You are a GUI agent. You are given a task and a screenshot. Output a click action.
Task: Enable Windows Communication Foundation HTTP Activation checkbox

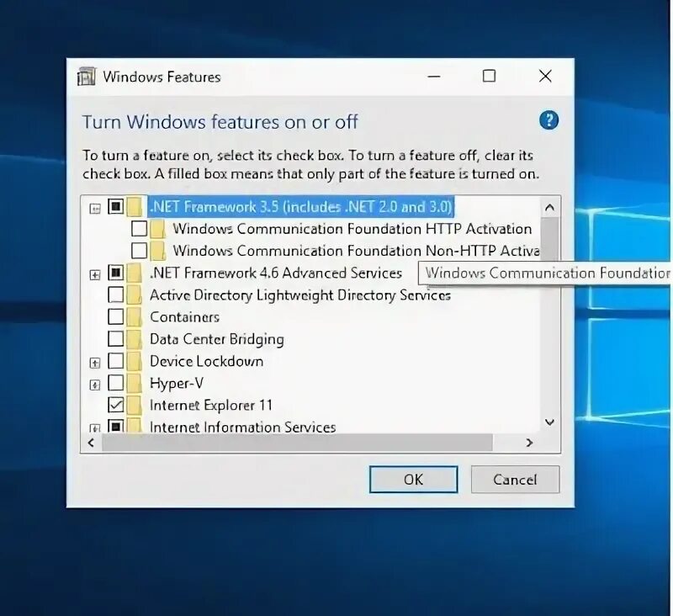(139, 228)
